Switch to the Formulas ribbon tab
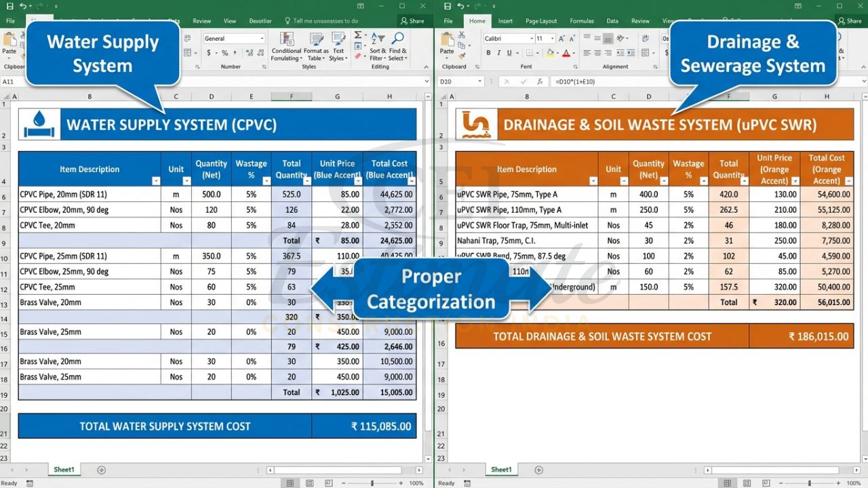Image resolution: width=868 pixels, height=488 pixels. point(581,21)
